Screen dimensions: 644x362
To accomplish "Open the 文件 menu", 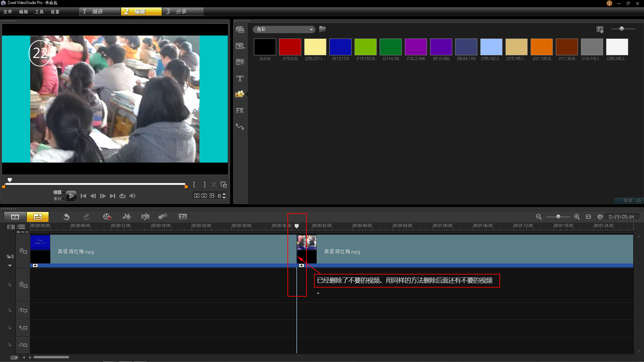I will 8,12.
